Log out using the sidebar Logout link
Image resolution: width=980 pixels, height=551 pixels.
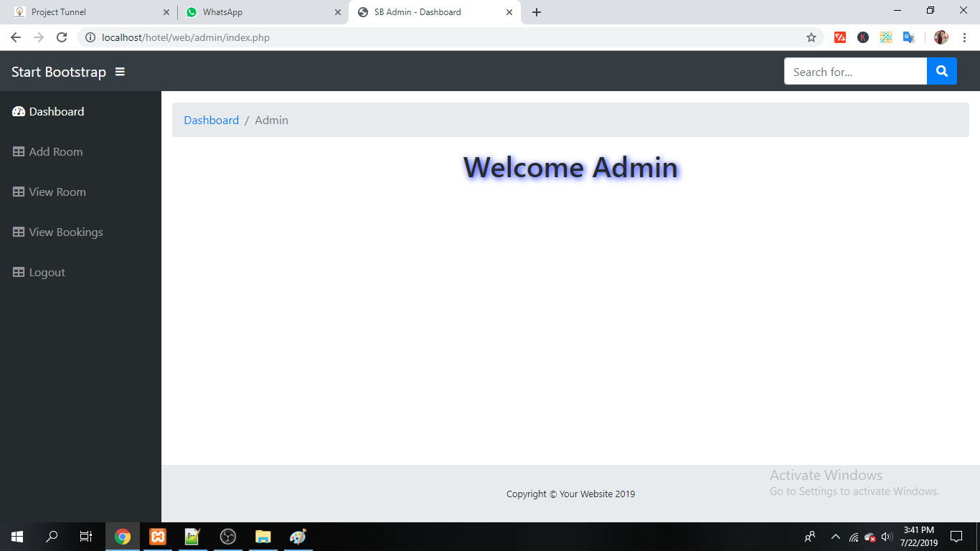tap(47, 273)
